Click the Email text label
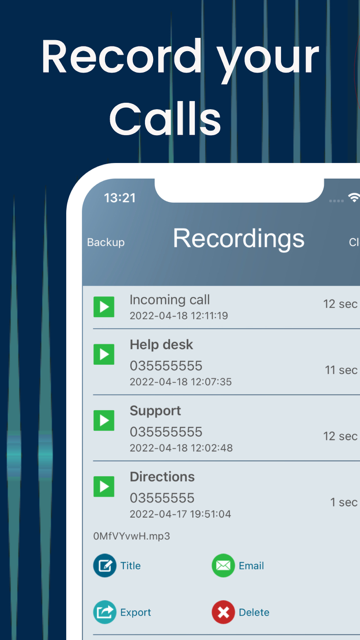This screenshot has width=360, height=640. [x=251, y=566]
